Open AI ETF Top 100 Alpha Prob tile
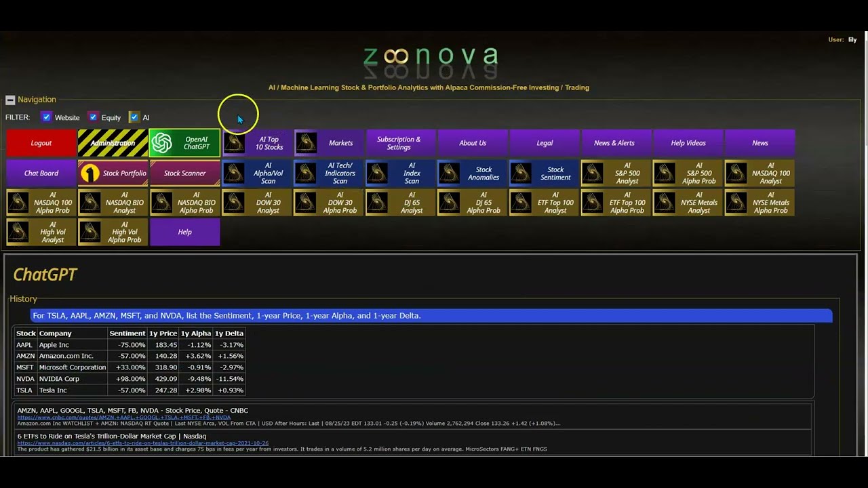 pyautogui.click(x=616, y=203)
